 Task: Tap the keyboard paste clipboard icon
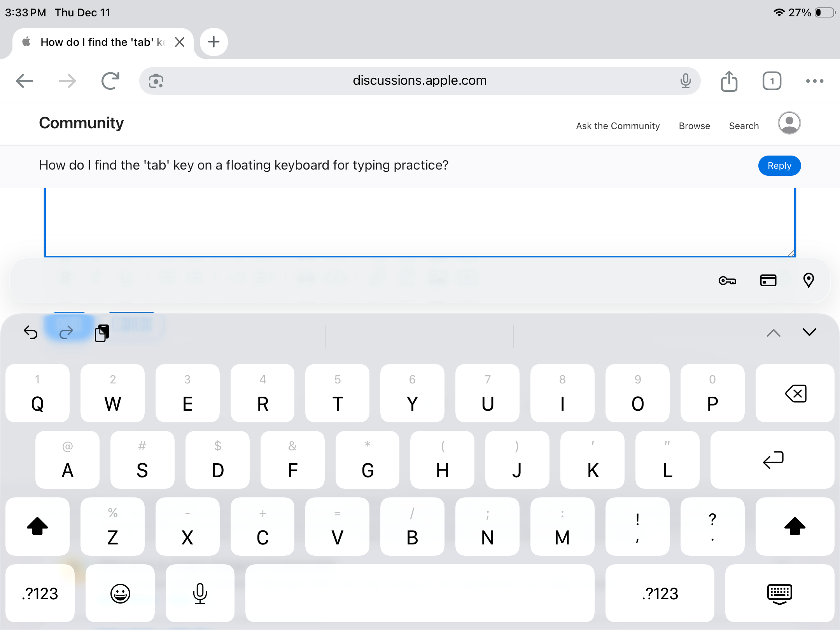click(x=102, y=333)
